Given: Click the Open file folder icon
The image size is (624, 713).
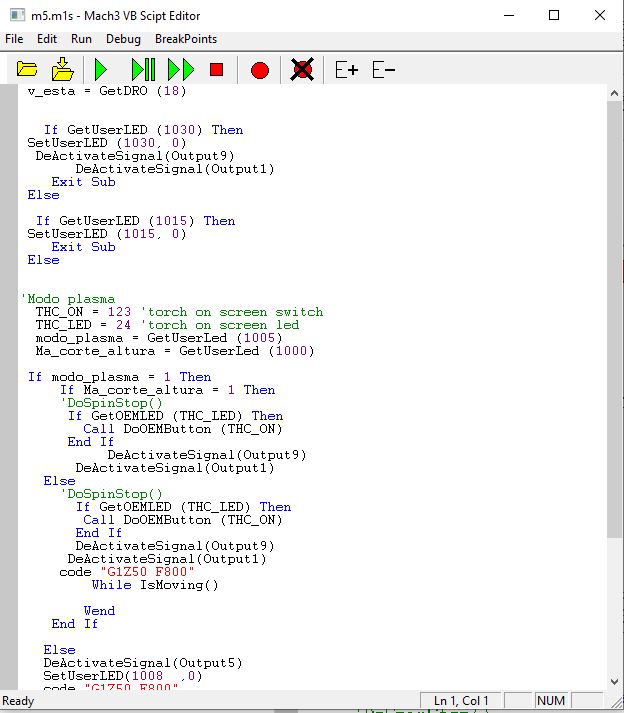Looking at the screenshot, I should [27, 70].
